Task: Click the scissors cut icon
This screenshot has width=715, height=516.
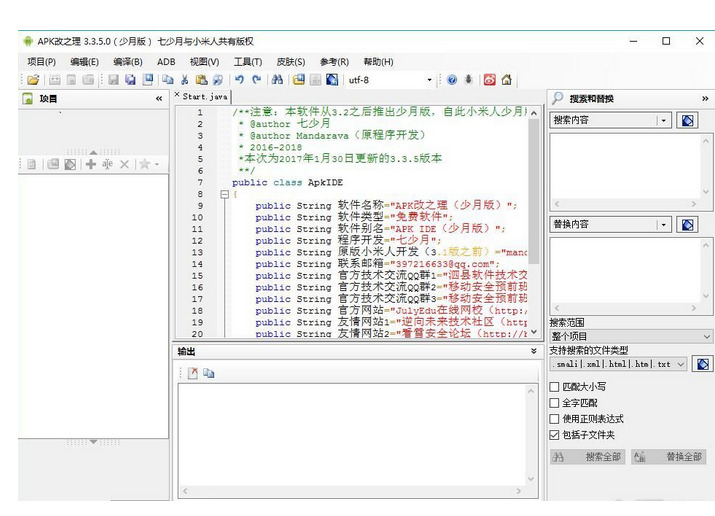Action: click(x=184, y=80)
